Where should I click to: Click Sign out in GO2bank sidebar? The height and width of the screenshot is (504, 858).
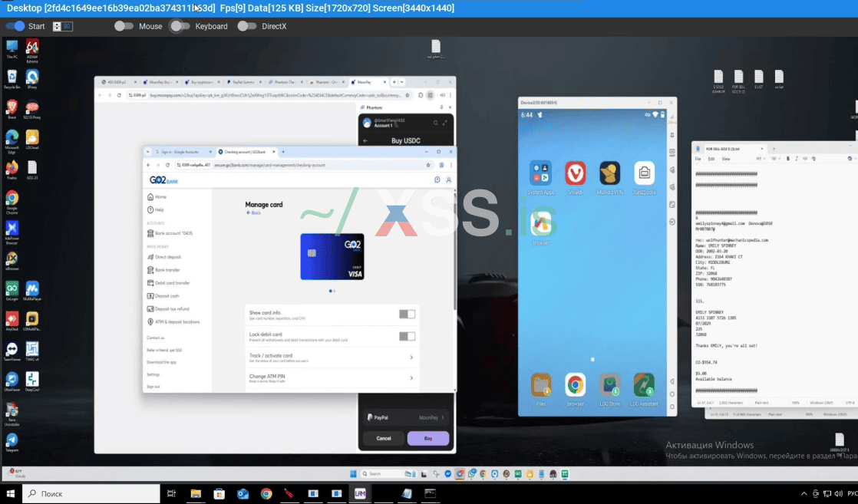[153, 387]
